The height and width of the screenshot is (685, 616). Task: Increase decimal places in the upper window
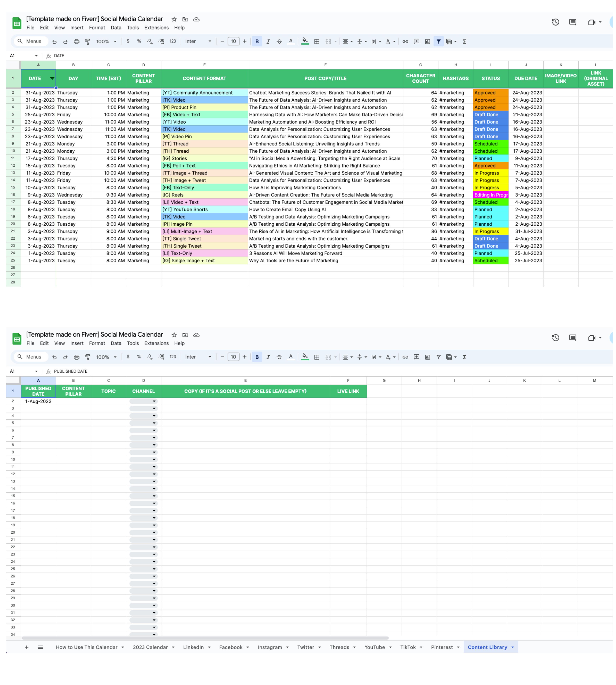pyautogui.click(x=161, y=41)
